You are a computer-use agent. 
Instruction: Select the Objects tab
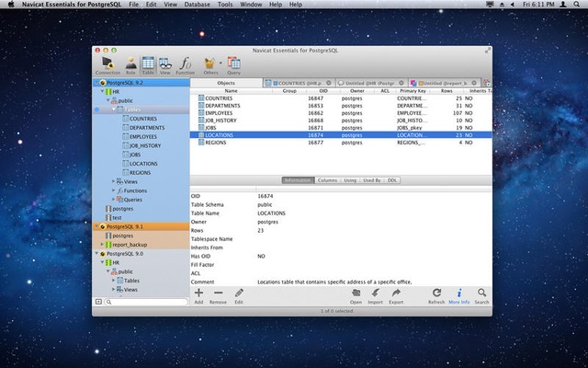[226, 83]
